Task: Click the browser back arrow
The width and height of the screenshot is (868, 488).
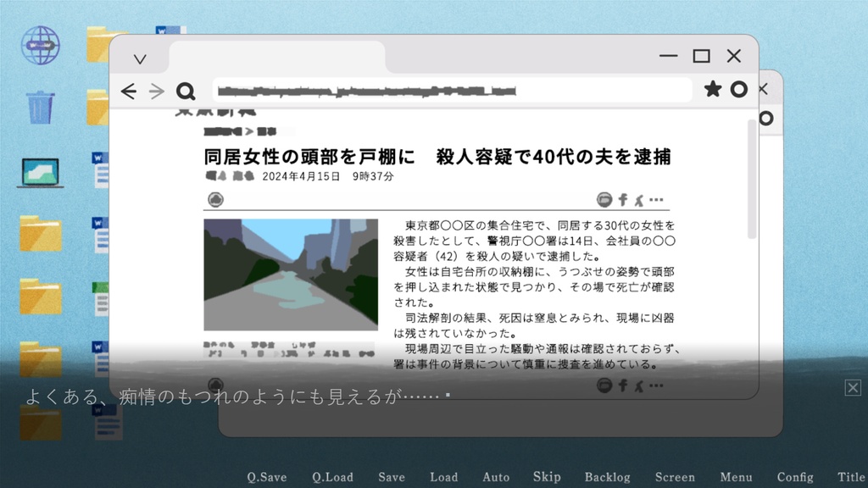Action: [x=128, y=91]
